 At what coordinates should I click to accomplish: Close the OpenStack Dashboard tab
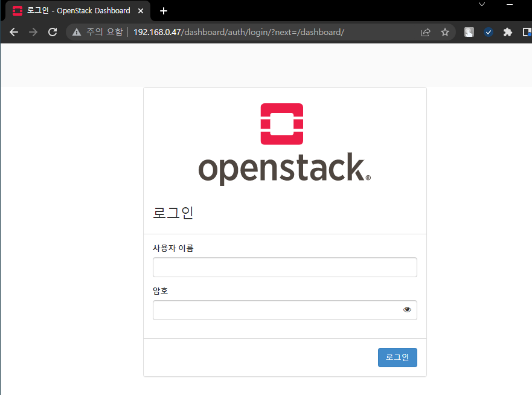(x=141, y=11)
